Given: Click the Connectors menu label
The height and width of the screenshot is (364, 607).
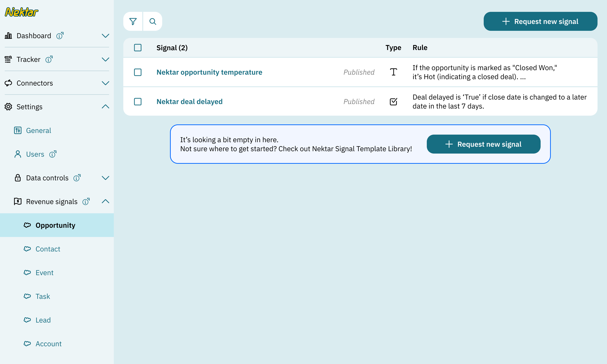Looking at the screenshot, I should (35, 83).
